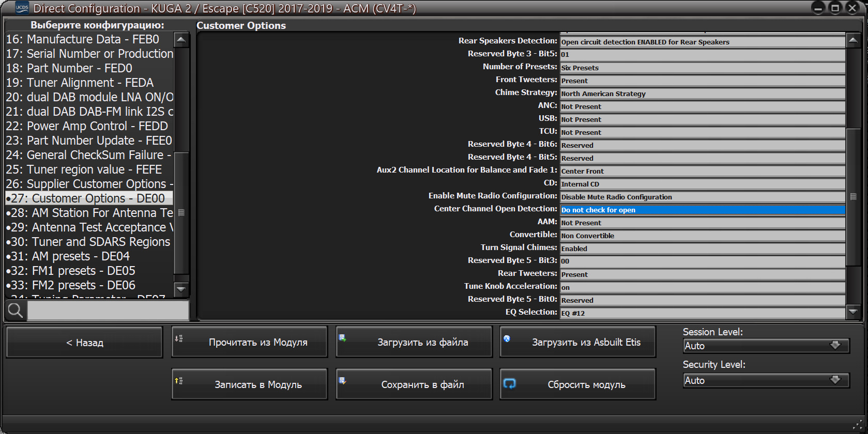Screen dimensions: 868x434
Task: Click Reserved Byte 5 - Bit0 value
Action: click(703, 300)
